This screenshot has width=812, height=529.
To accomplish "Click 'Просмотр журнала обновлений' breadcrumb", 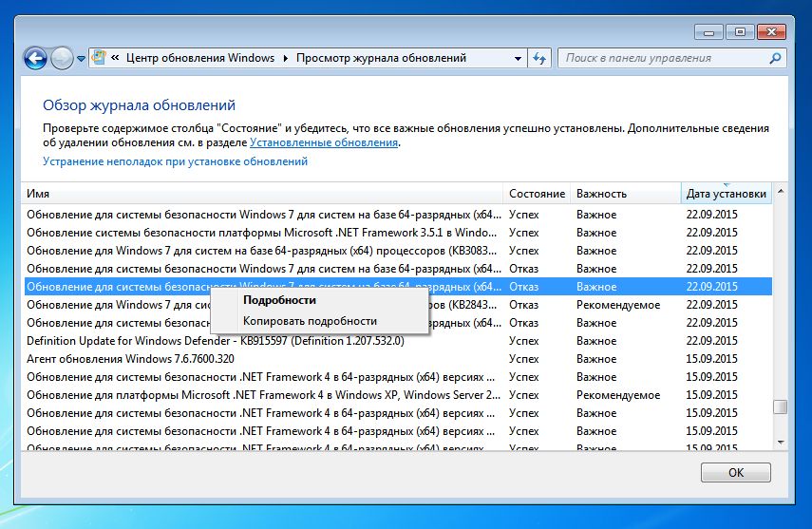I will [x=381, y=58].
